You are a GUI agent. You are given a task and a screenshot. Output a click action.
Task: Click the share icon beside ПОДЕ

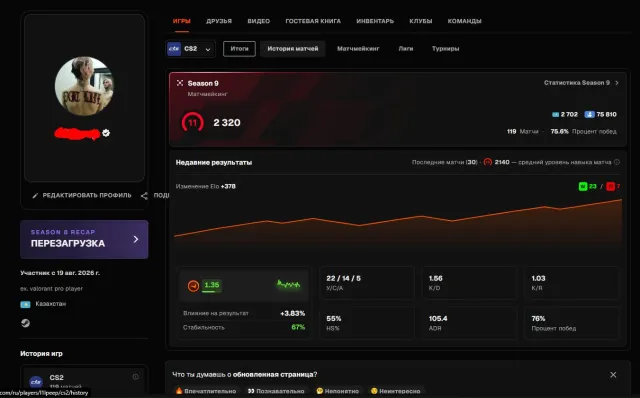pyautogui.click(x=144, y=196)
